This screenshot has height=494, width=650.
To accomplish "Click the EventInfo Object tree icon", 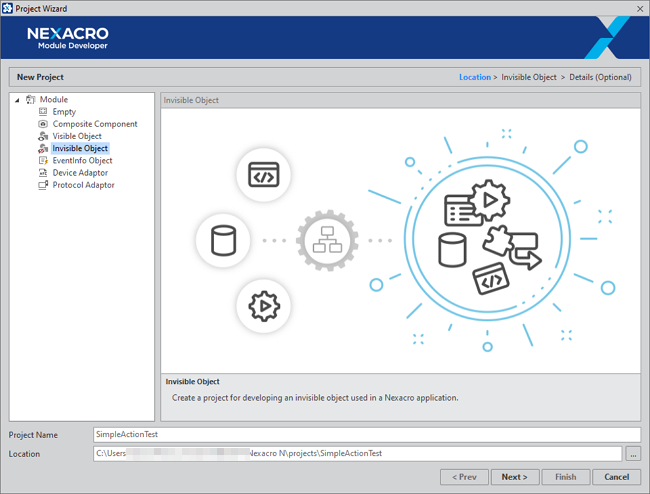I will 43,161.
